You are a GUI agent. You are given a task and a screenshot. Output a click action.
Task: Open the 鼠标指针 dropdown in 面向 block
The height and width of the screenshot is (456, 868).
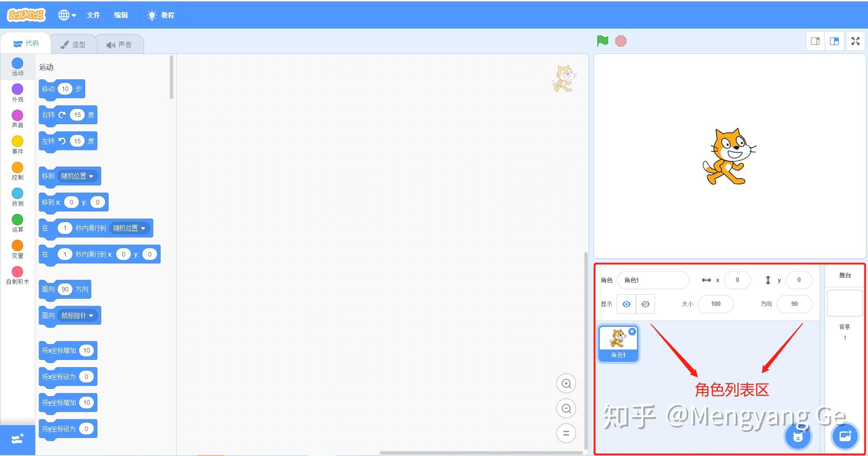pyautogui.click(x=77, y=316)
